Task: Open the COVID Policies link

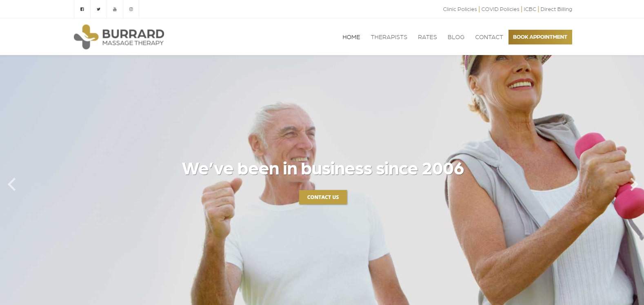Action: (x=500, y=9)
